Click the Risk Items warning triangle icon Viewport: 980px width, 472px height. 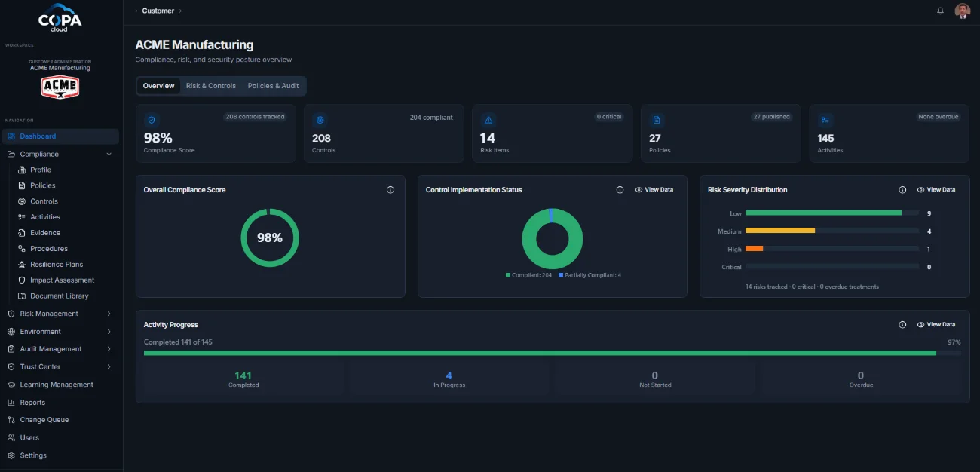(488, 120)
